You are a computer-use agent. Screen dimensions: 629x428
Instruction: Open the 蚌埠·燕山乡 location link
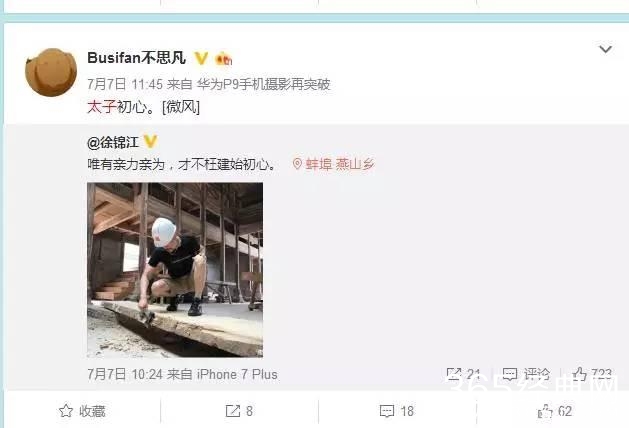[x=340, y=164]
